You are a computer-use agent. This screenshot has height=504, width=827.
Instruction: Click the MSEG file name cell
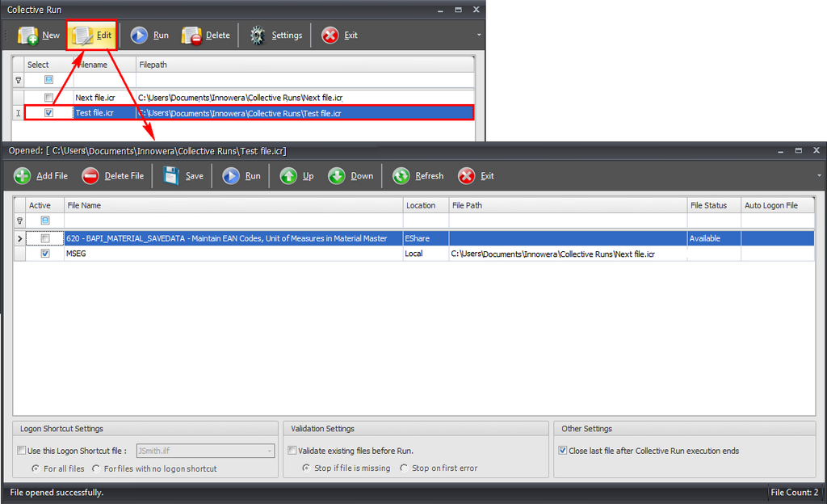[x=233, y=254]
